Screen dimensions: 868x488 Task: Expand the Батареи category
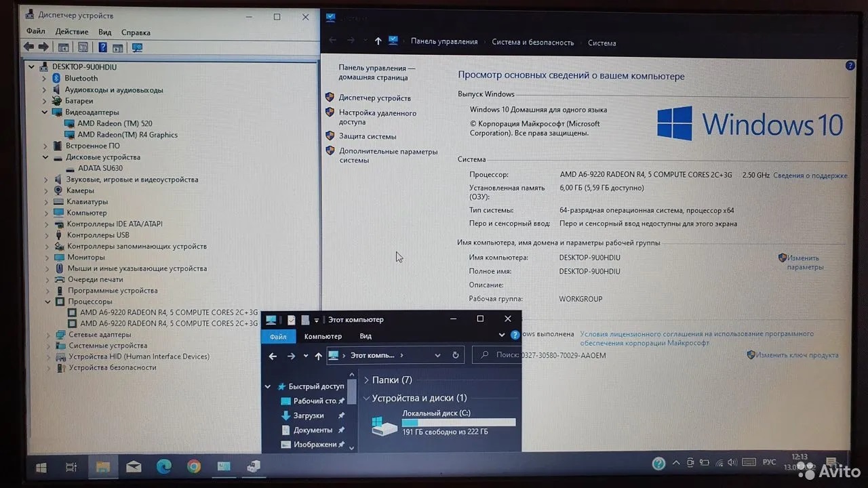click(x=45, y=101)
